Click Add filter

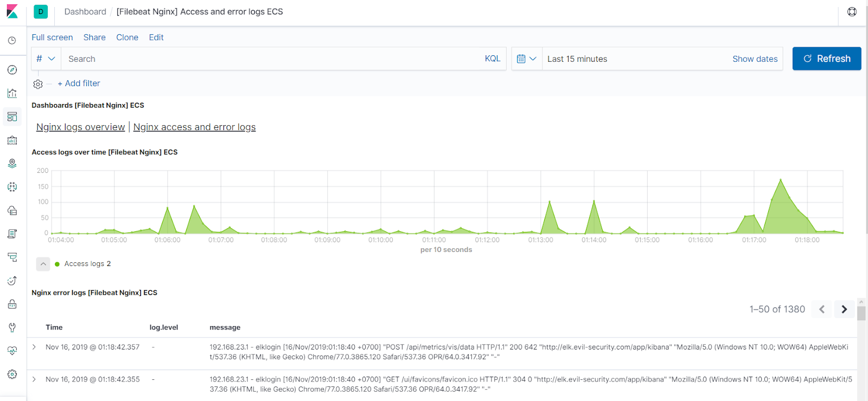click(x=79, y=83)
